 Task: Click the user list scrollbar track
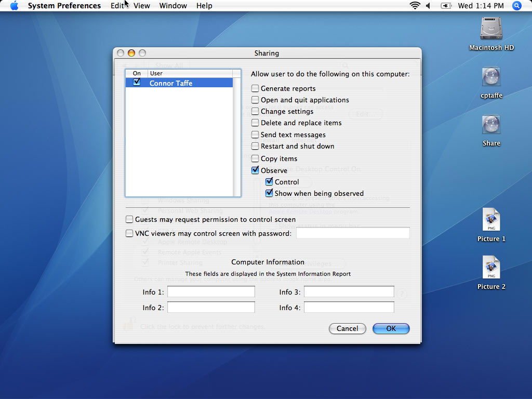pos(237,137)
